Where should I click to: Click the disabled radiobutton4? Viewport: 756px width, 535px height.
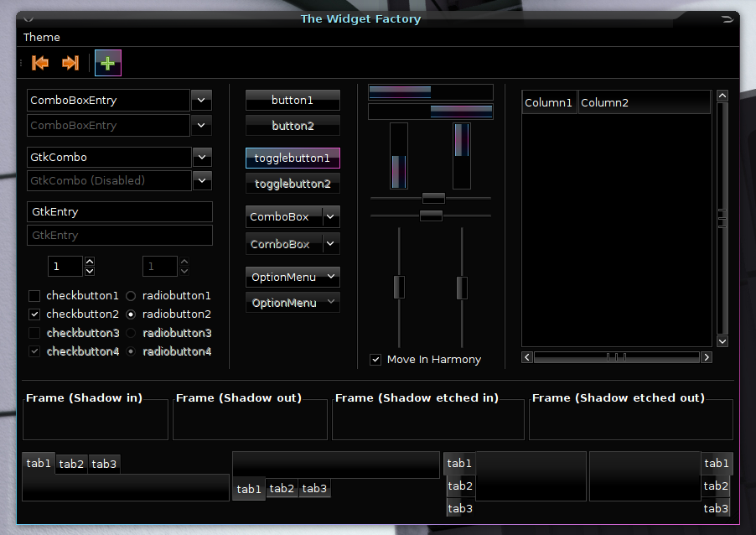131,351
